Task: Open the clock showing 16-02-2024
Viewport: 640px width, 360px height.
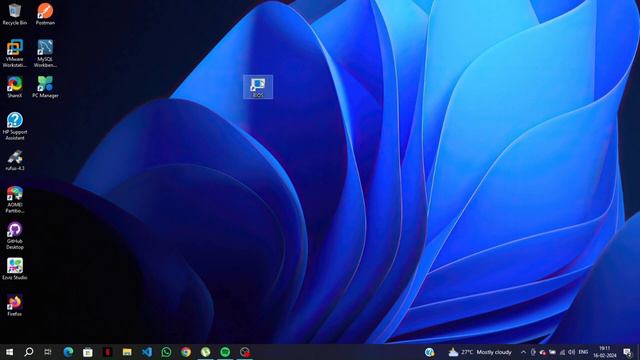Action: click(x=605, y=352)
